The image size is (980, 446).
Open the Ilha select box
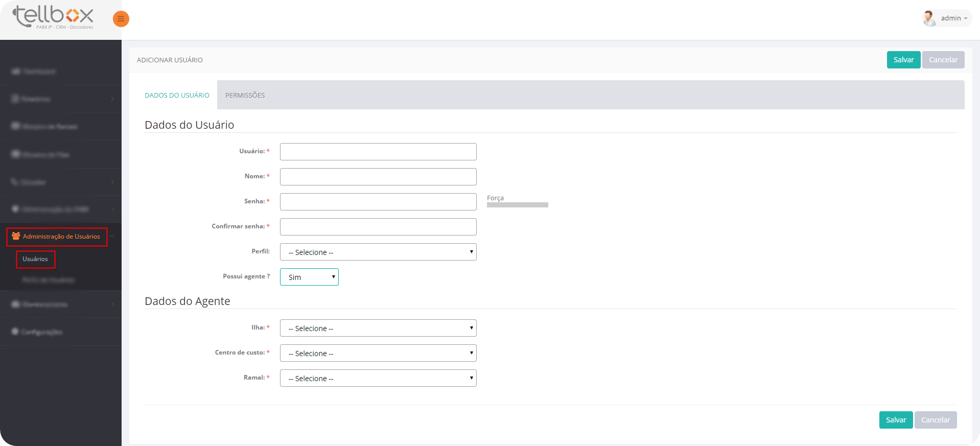[x=378, y=328]
